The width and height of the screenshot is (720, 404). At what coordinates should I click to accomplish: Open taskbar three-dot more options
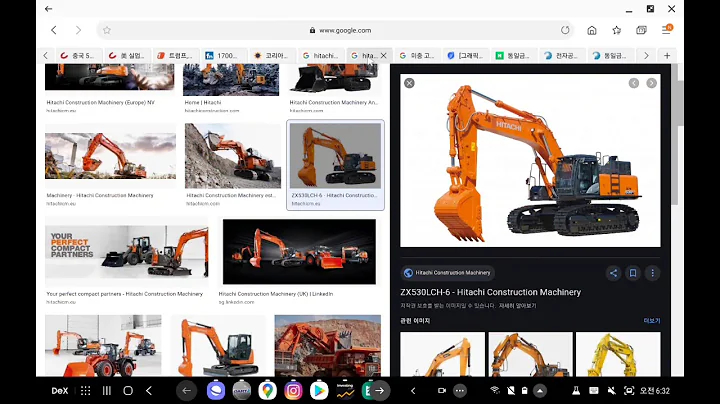click(460, 391)
